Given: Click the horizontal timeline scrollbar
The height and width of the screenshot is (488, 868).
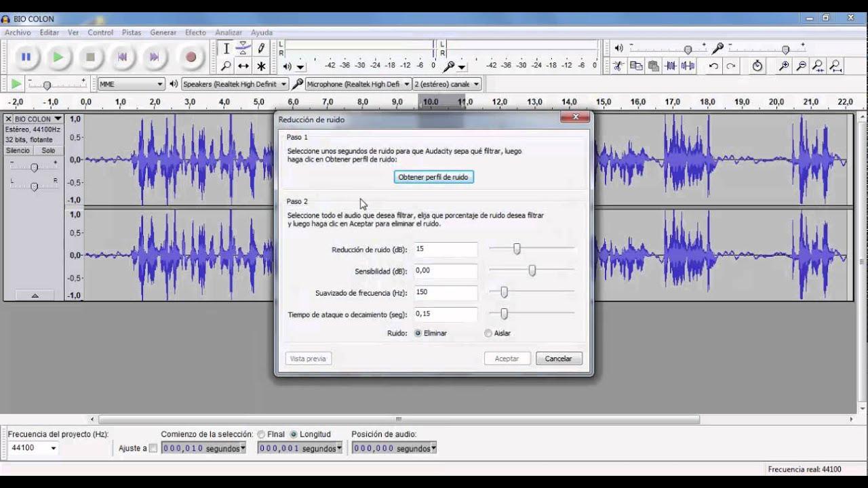Looking at the screenshot, I should point(399,419).
